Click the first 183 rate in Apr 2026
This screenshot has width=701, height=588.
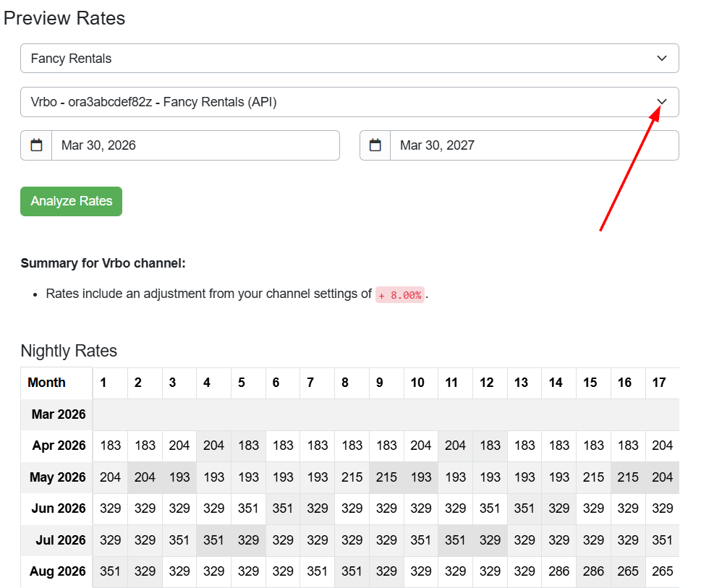point(110,446)
